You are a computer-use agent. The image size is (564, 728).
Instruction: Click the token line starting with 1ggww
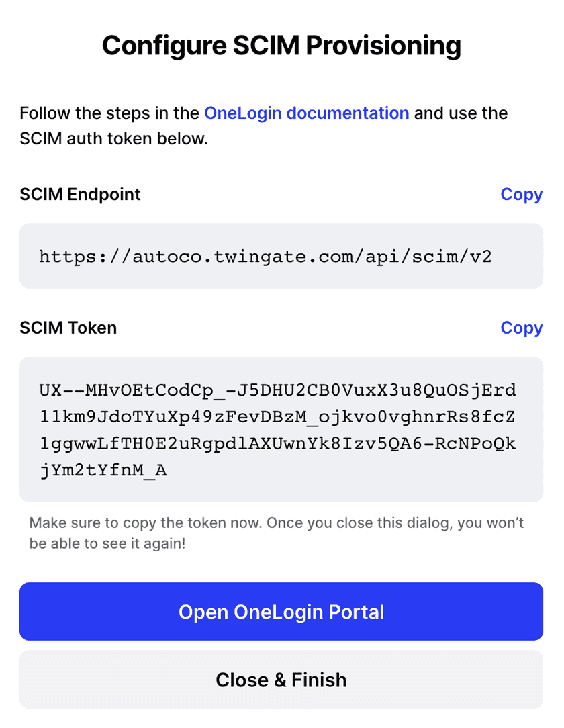point(277,444)
